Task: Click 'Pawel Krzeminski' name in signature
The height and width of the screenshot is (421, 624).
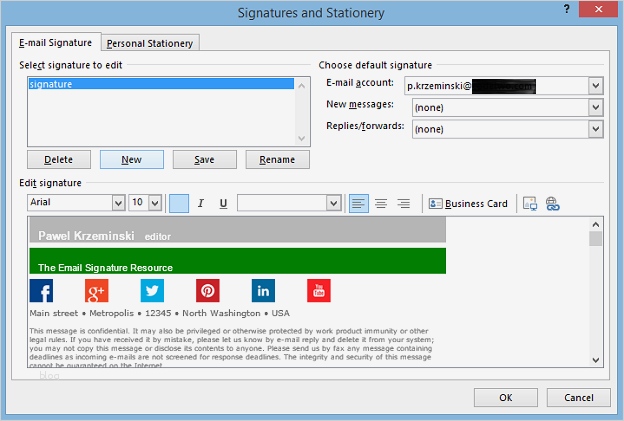Action: [86, 236]
